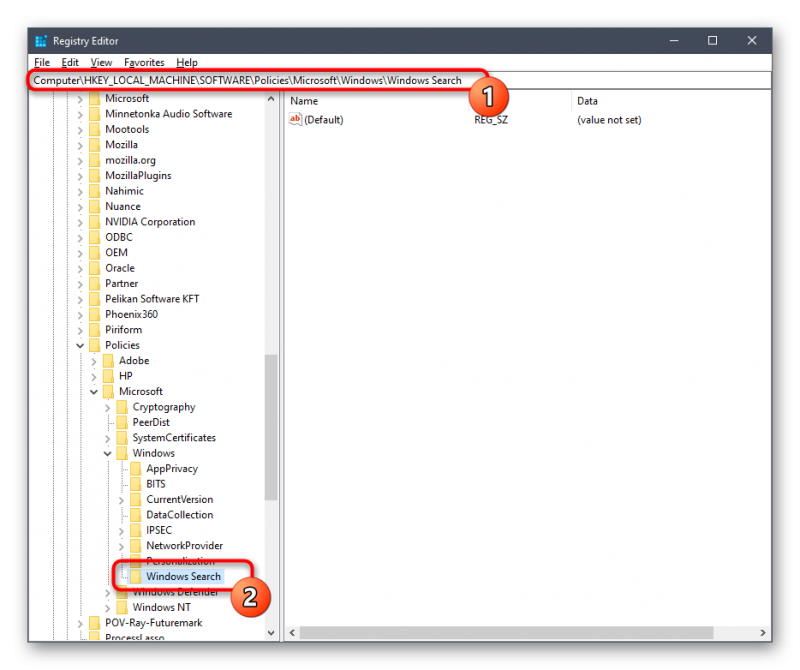Viewport: 800px width, 670px height.
Task: Select the Windows NT key label
Action: pyautogui.click(x=162, y=607)
